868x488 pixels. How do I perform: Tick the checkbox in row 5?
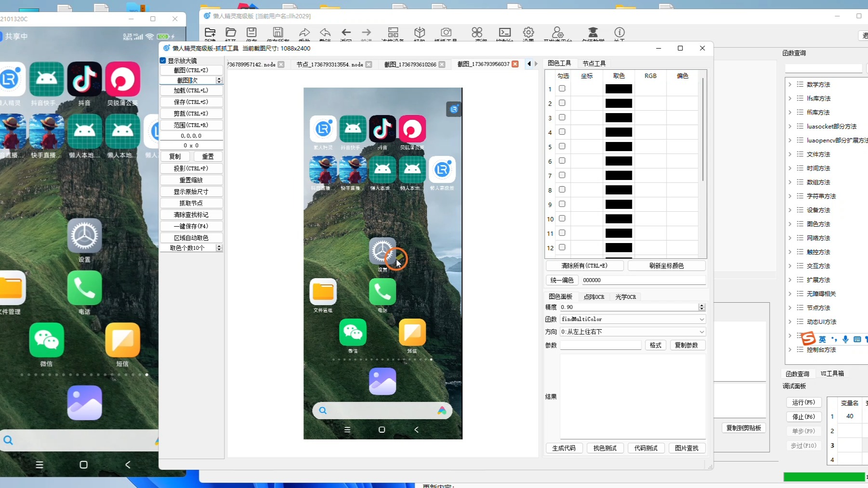tap(562, 146)
